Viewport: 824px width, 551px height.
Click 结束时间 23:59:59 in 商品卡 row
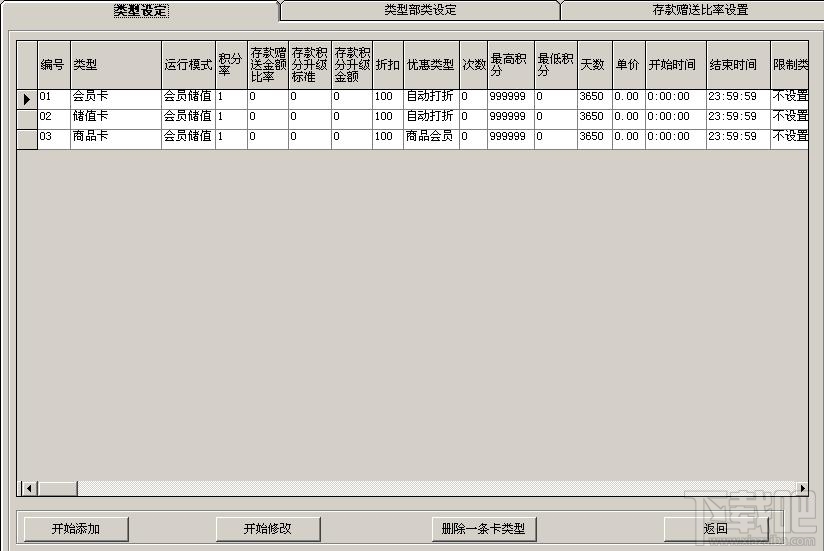pyautogui.click(x=738, y=137)
